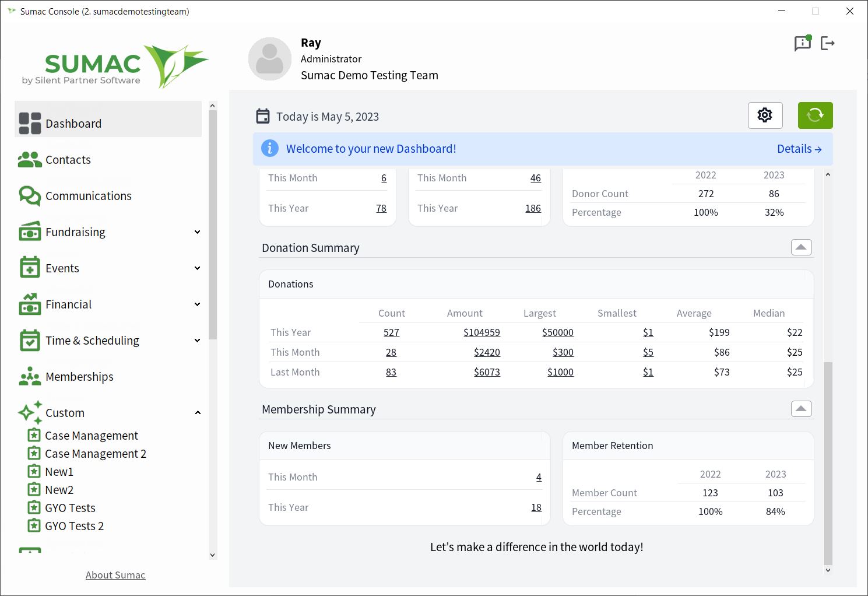The width and height of the screenshot is (868, 596).
Task: Collapse the Membership Summary section
Action: pyautogui.click(x=801, y=409)
